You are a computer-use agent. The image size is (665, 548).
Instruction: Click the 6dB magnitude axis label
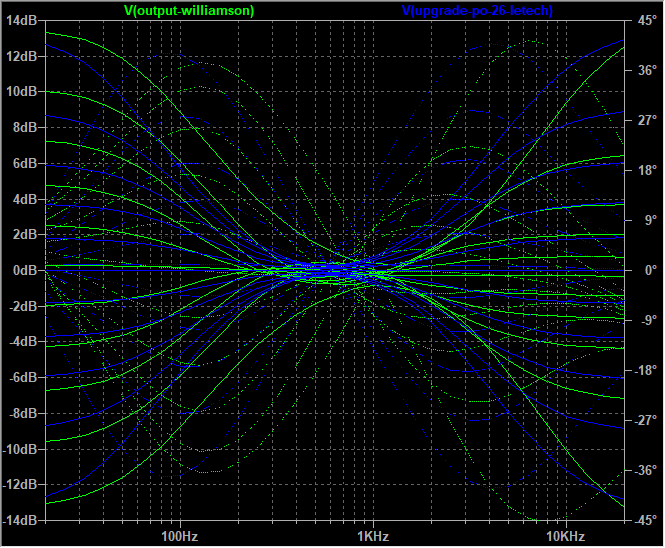tap(25, 163)
